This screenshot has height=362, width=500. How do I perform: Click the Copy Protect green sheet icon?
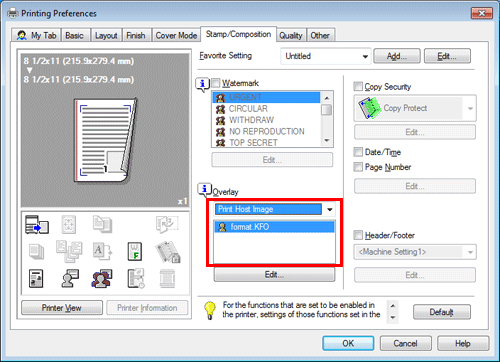[x=369, y=108]
